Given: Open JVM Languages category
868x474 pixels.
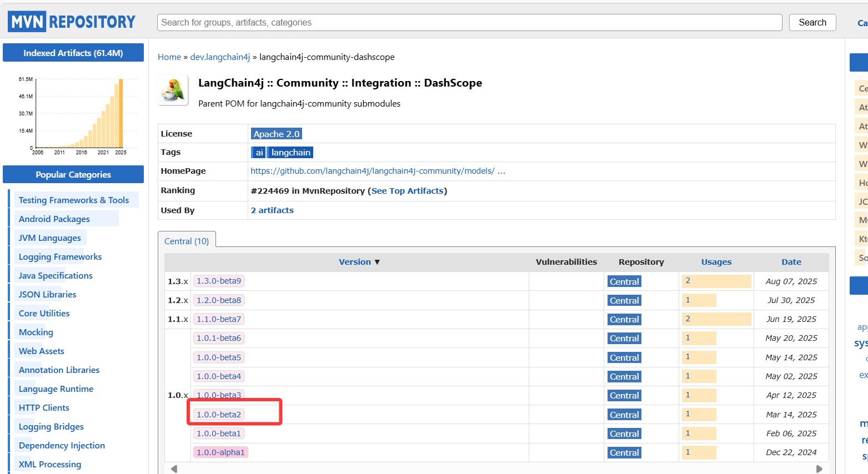Looking at the screenshot, I should (x=50, y=238).
